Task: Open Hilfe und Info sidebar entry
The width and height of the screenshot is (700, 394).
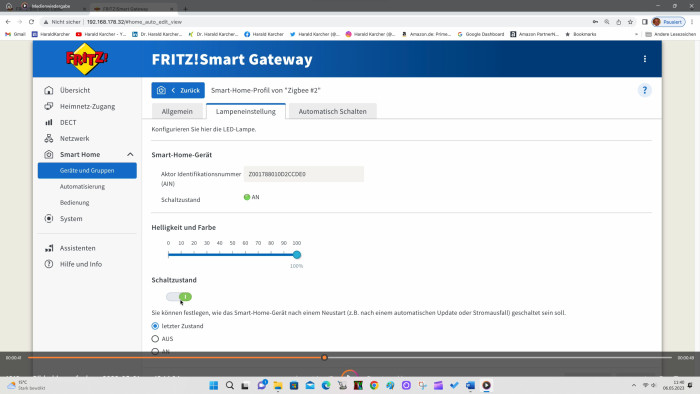Action: [x=80, y=264]
